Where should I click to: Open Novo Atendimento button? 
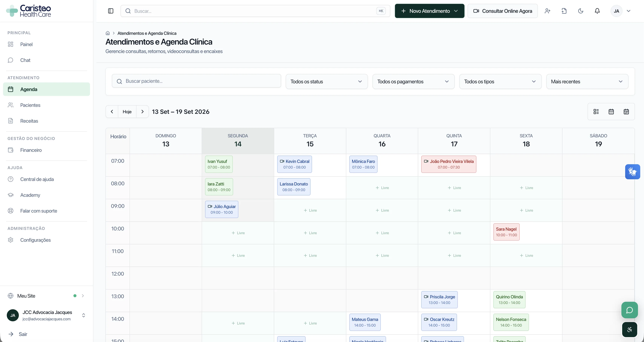click(x=430, y=11)
